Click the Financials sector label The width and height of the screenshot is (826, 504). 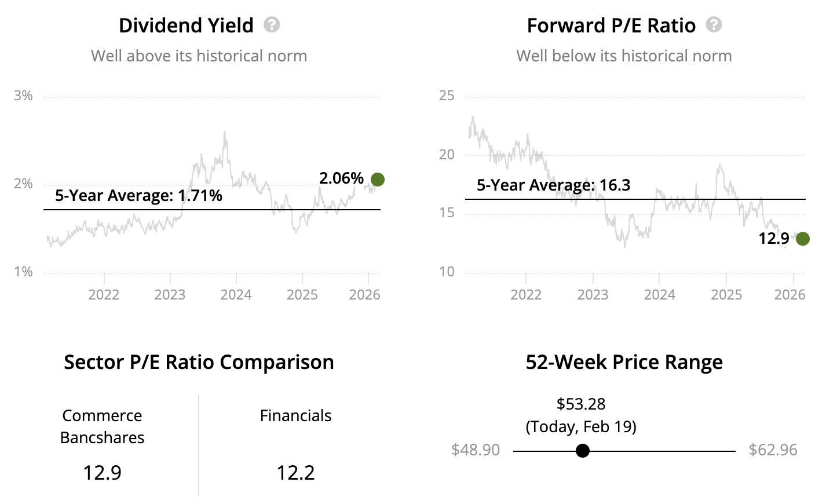(x=295, y=416)
